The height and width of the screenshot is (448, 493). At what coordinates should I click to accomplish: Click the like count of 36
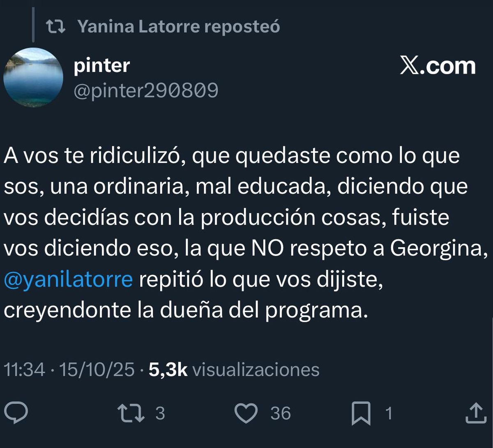pos(281,413)
